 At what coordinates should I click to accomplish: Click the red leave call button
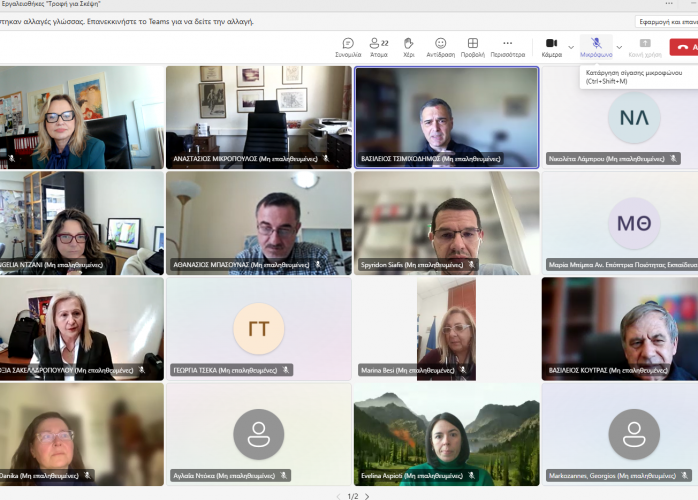(685, 47)
